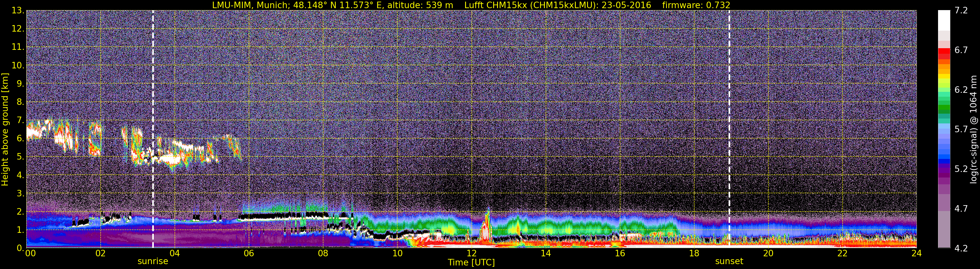Click the '00' time axis tick label
The width and height of the screenshot is (980, 269).
[x=31, y=253]
